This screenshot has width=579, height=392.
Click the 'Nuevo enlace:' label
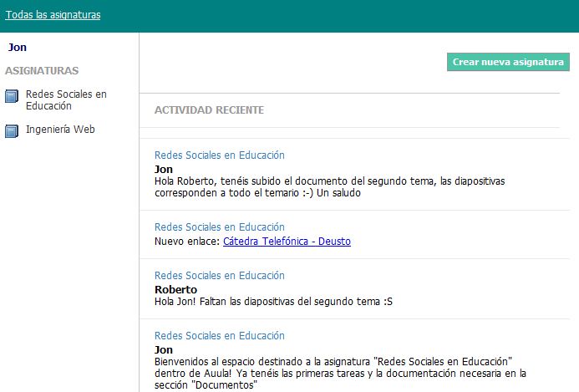[x=187, y=242]
